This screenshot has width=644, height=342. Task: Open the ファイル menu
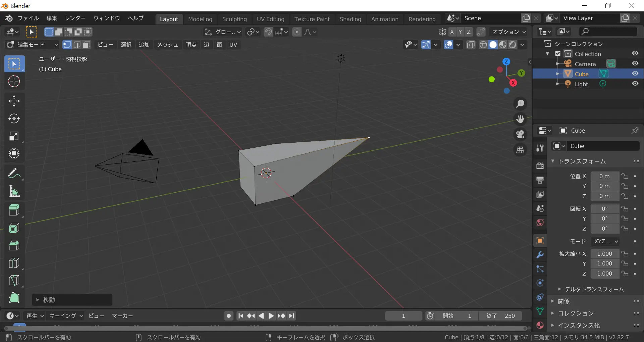28,18
